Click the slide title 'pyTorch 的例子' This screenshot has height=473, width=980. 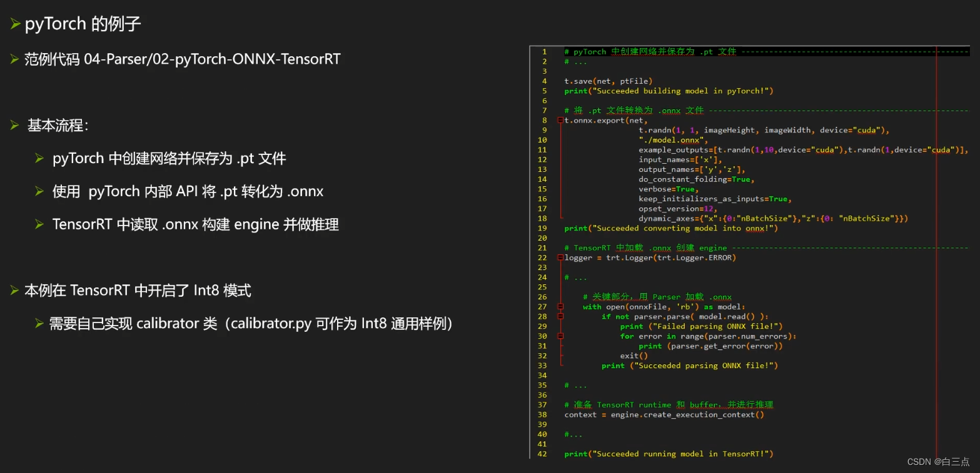pyautogui.click(x=83, y=24)
